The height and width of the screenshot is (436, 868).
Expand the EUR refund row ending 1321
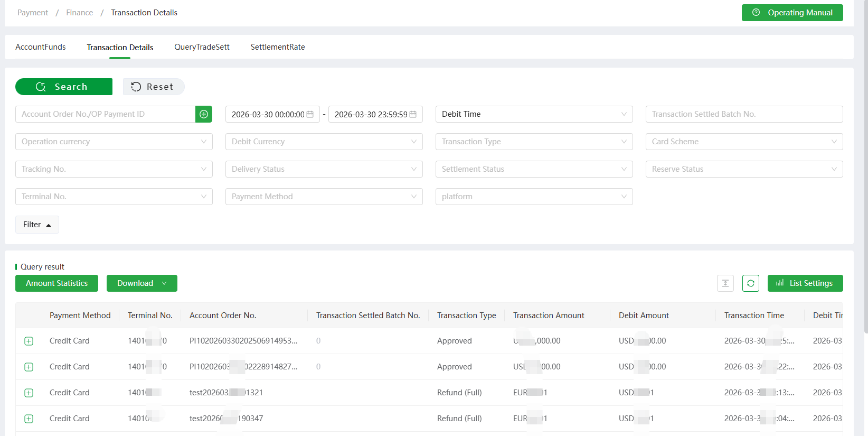point(29,393)
